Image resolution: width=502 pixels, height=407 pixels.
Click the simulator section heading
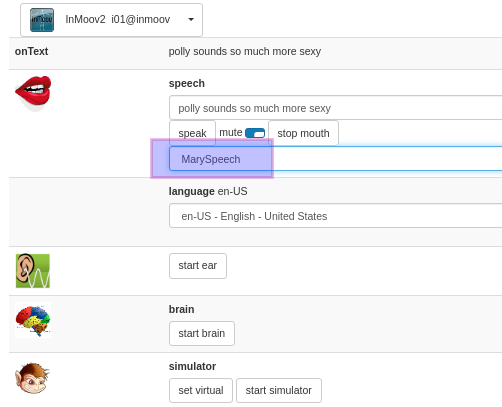coord(192,366)
